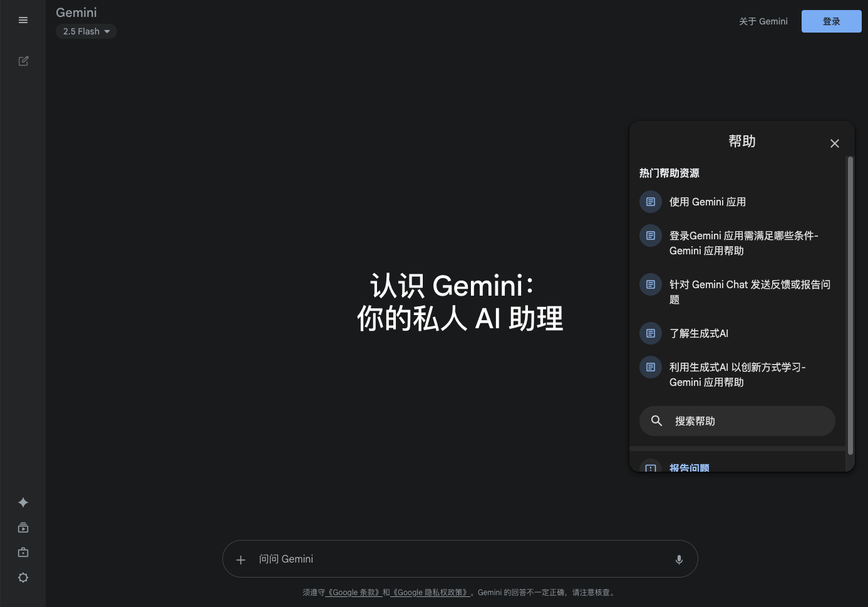Start a new chat with the edit icon
The width and height of the screenshot is (868, 607).
[23, 61]
